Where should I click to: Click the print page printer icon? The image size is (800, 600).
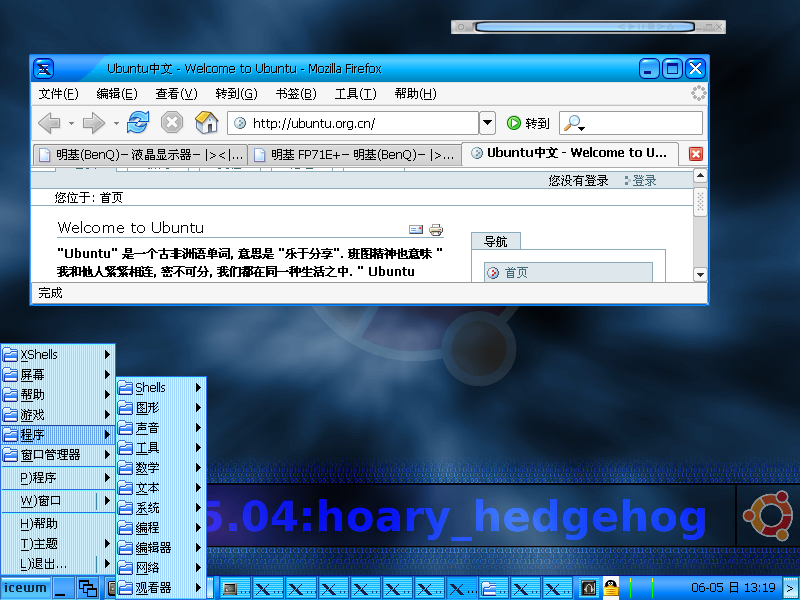click(x=436, y=230)
